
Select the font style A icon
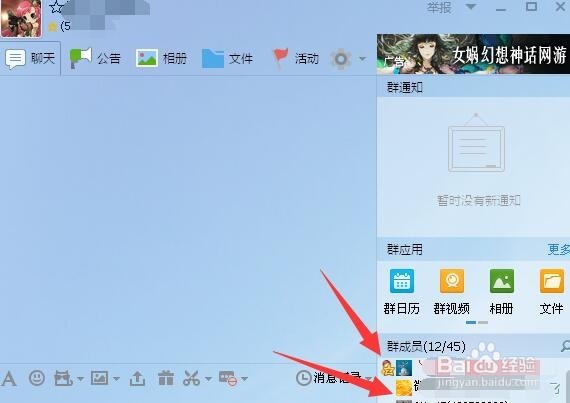tap(9, 378)
